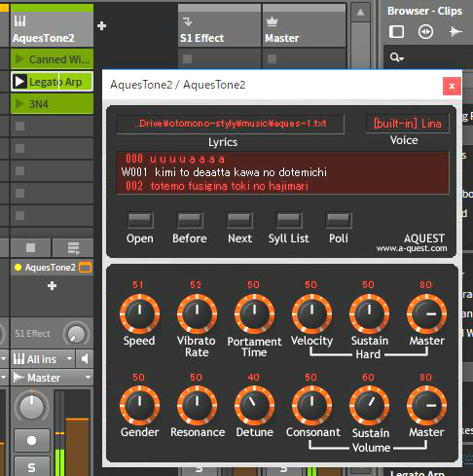Select lyric line 000 u u u u a a a a
This screenshot has height=476, width=473.
click(x=175, y=159)
